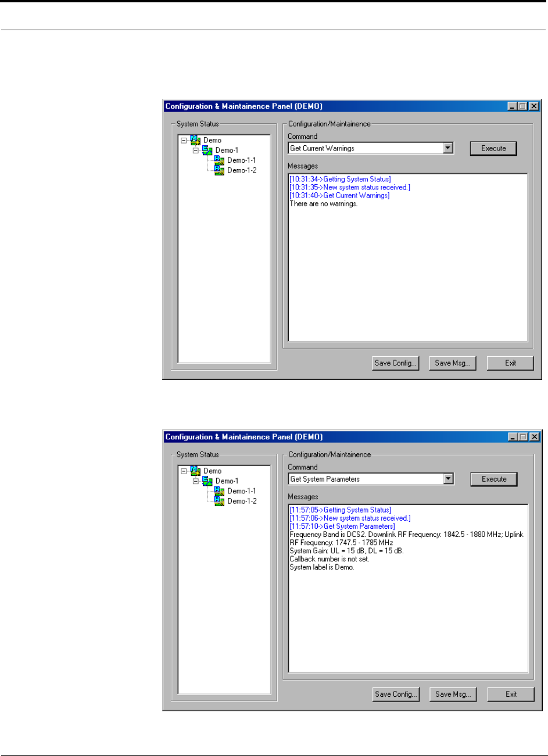
Task: Click Demo master icon in lower window tree
Action: (195, 471)
